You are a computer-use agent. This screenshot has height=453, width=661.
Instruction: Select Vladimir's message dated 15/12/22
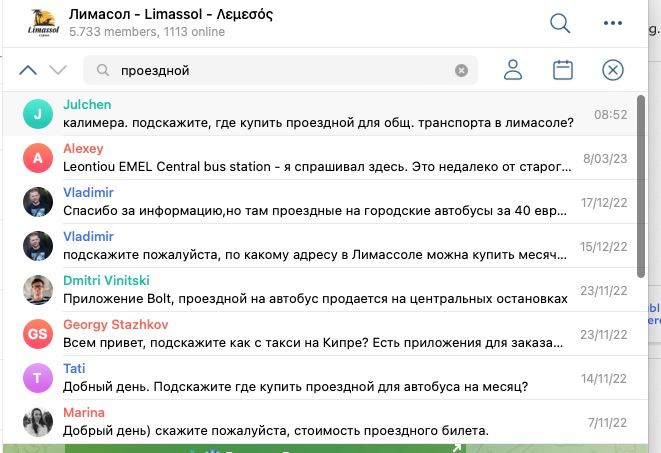click(x=320, y=246)
